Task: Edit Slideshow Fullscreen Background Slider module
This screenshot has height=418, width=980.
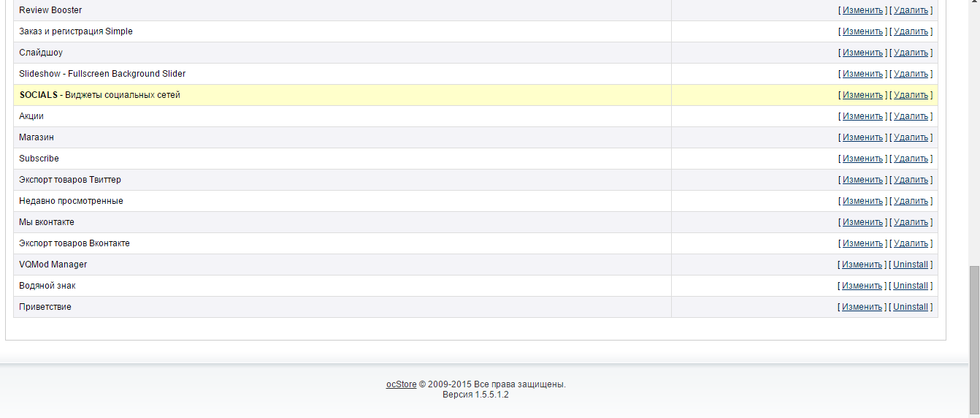Action: 862,74
